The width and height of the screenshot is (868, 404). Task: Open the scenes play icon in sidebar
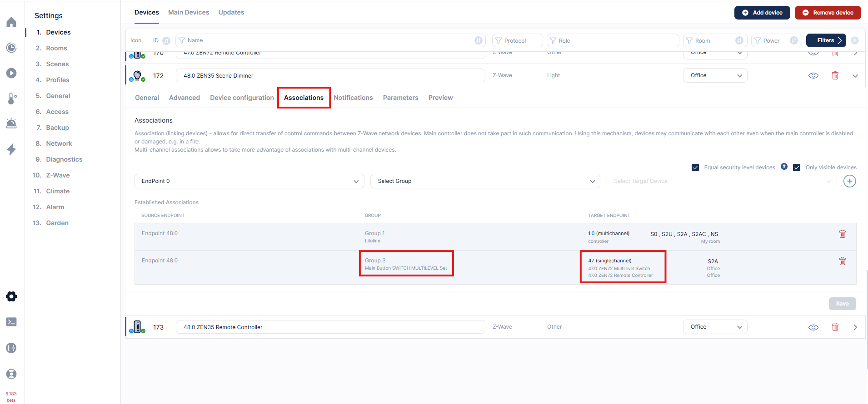tap(11, 73)
